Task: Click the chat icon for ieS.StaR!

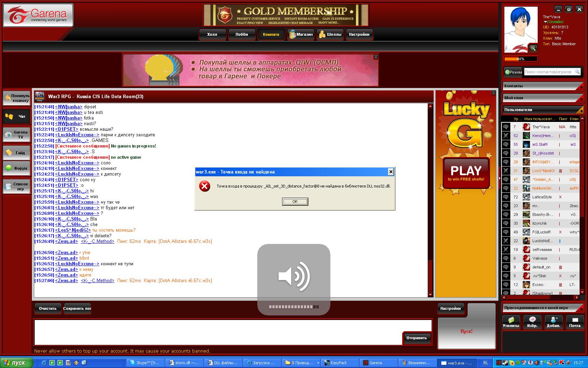Action: coord(506,144)
